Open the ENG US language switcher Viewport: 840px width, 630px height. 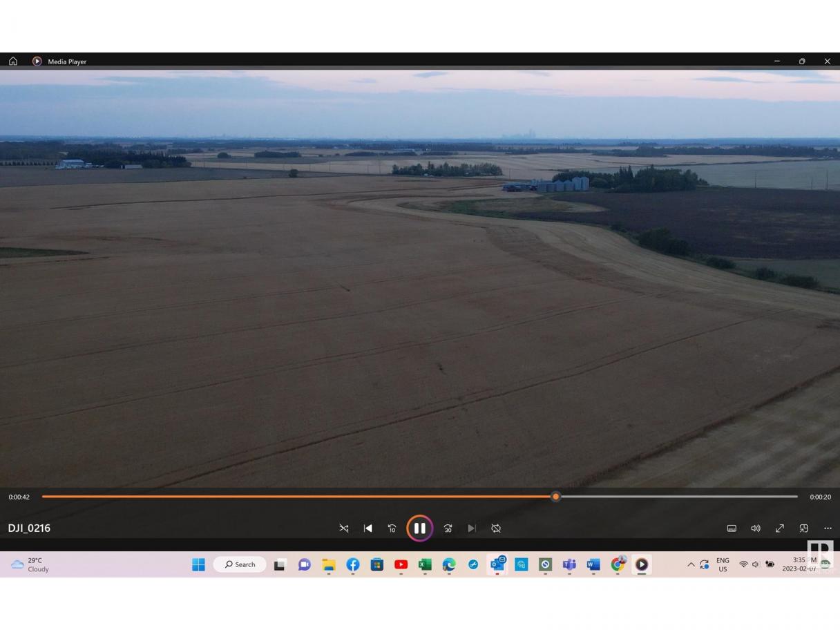coord(723,565)
